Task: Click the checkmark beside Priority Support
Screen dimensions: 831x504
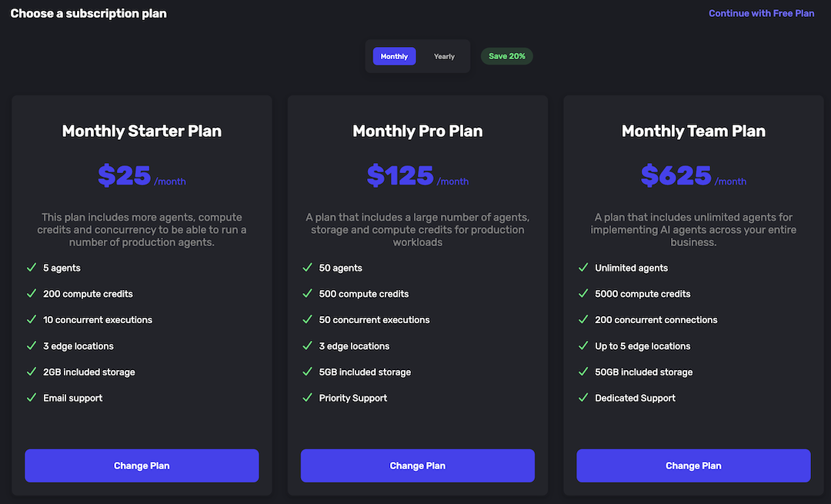Action: 308,398
